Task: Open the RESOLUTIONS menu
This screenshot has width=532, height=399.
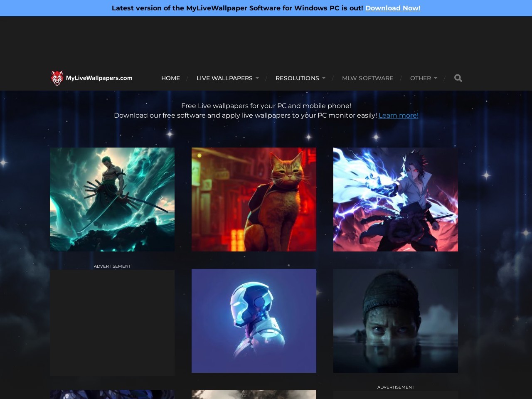Action: tap(297, 78)
